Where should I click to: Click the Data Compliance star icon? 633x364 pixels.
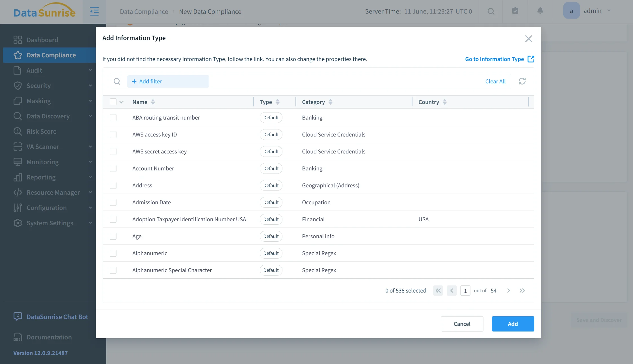[x=18, y=55]
